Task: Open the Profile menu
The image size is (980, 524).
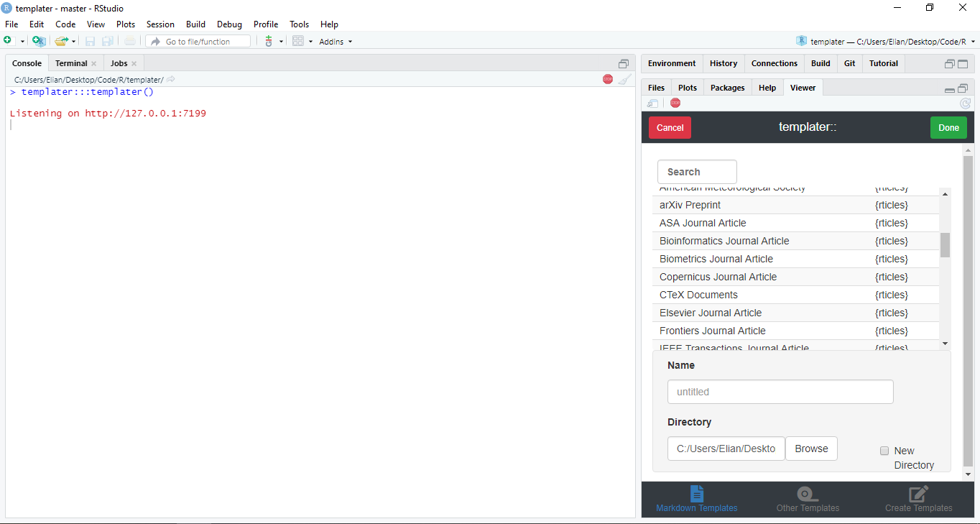Action: point(266,24)
